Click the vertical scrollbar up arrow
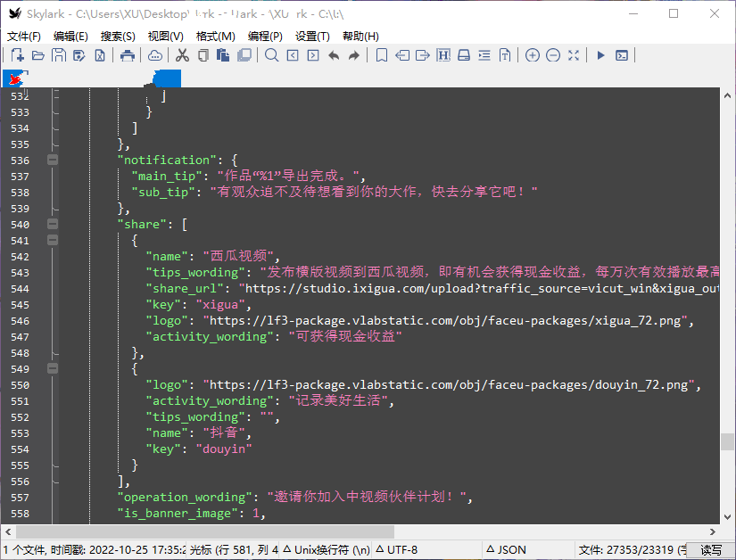 tap(728, 95)
